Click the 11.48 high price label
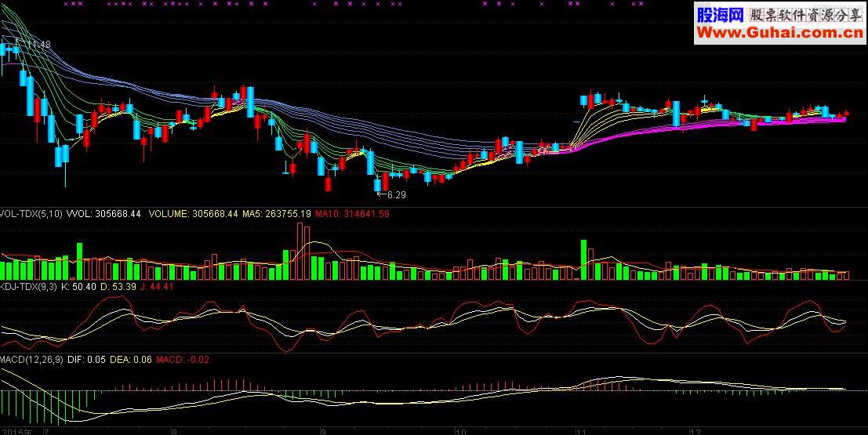This screenshot has width=868, height=435. click(x=38, y=44)
